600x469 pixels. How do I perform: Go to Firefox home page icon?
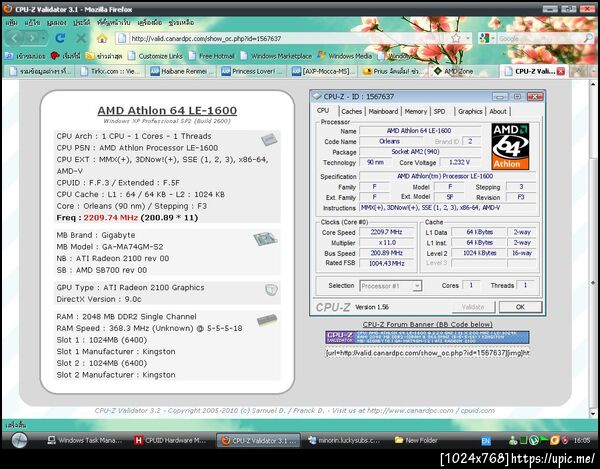(x=102, y=38)
